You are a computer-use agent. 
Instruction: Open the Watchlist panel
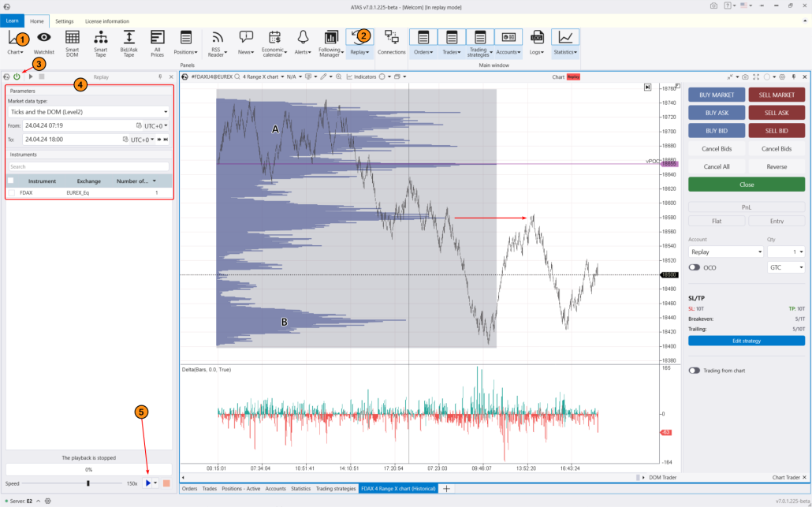pos(43,43)
